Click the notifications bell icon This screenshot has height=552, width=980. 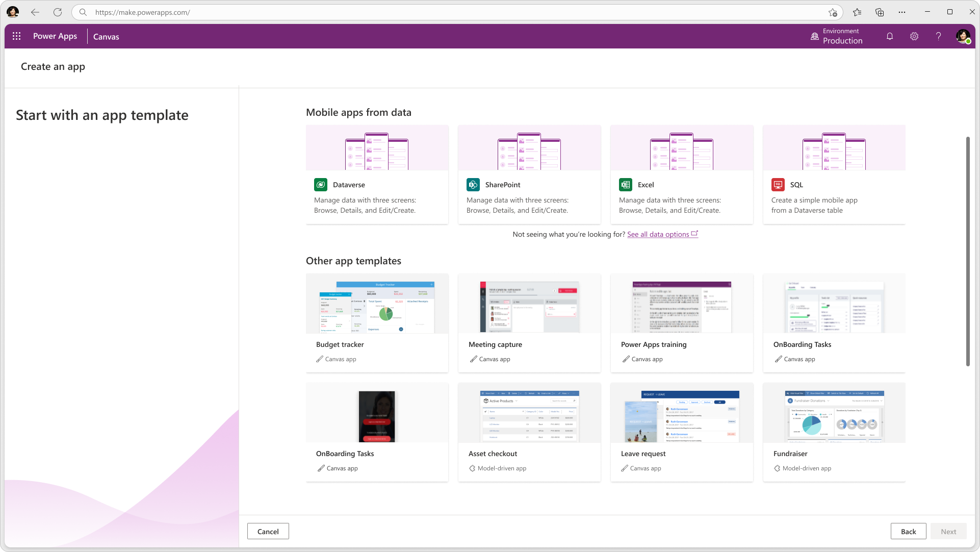click(x=890, y=36)
